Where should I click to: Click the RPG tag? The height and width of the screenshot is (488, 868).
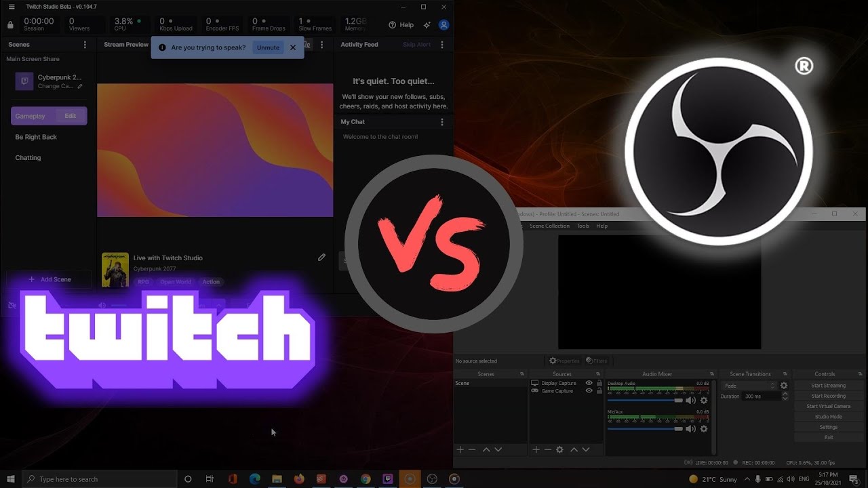(x=143, y=282)
